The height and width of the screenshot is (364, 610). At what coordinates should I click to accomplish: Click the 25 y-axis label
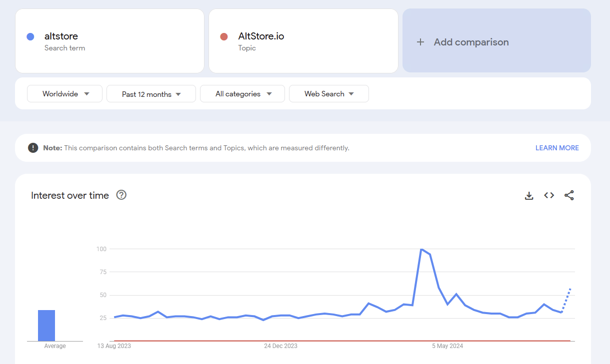(103, 318)
